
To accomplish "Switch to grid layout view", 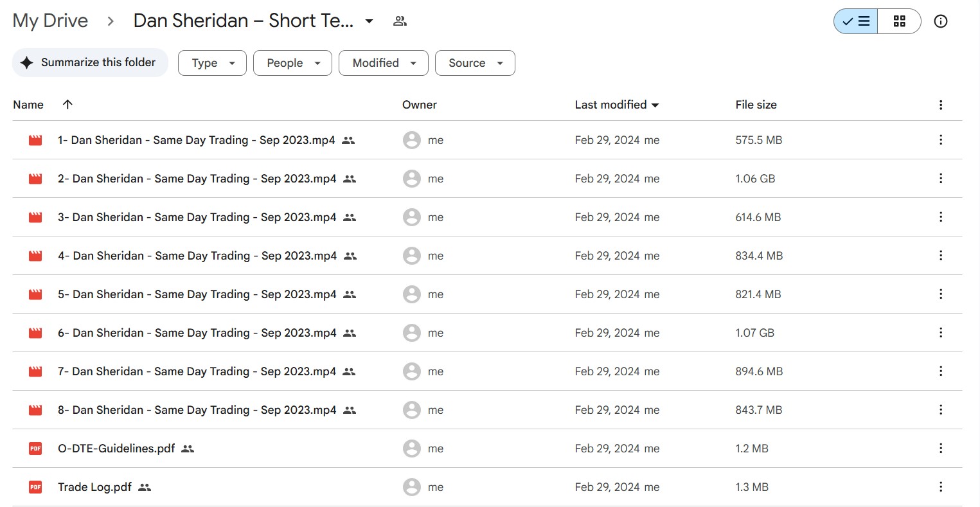I will [899, 21].
